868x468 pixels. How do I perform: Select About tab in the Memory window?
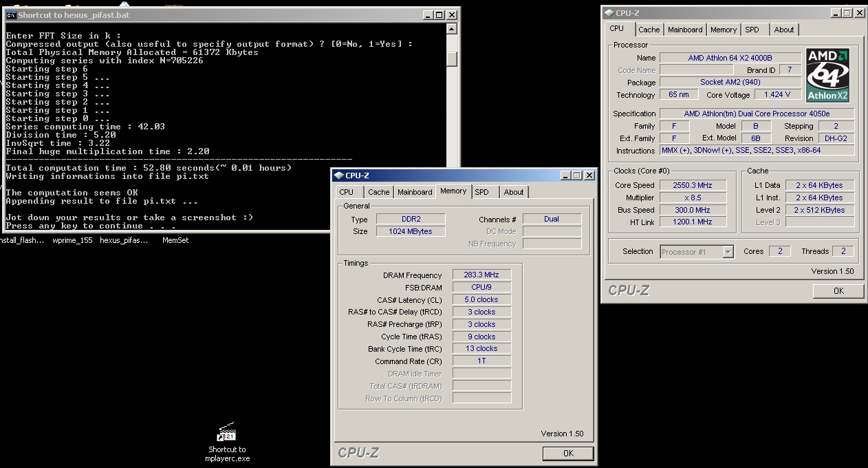click(x=514, y=192)
